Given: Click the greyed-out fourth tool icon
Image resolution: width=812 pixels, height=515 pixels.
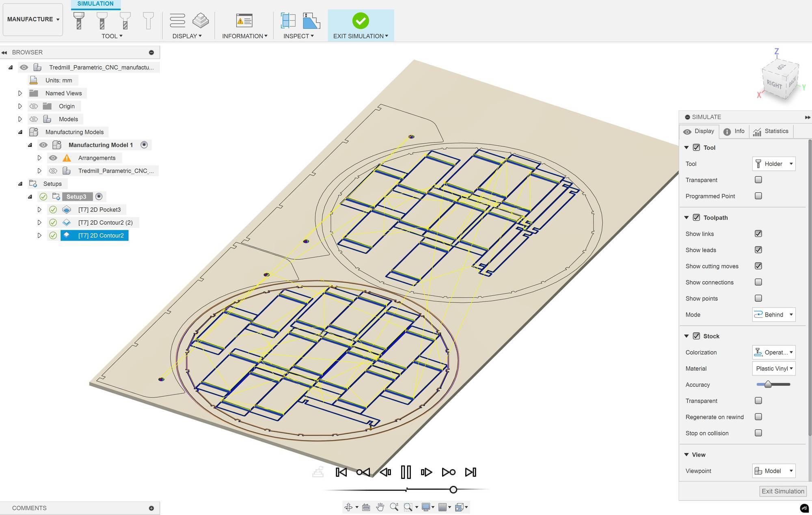Looking at the screenshot, I should click(x=148, y=20).
